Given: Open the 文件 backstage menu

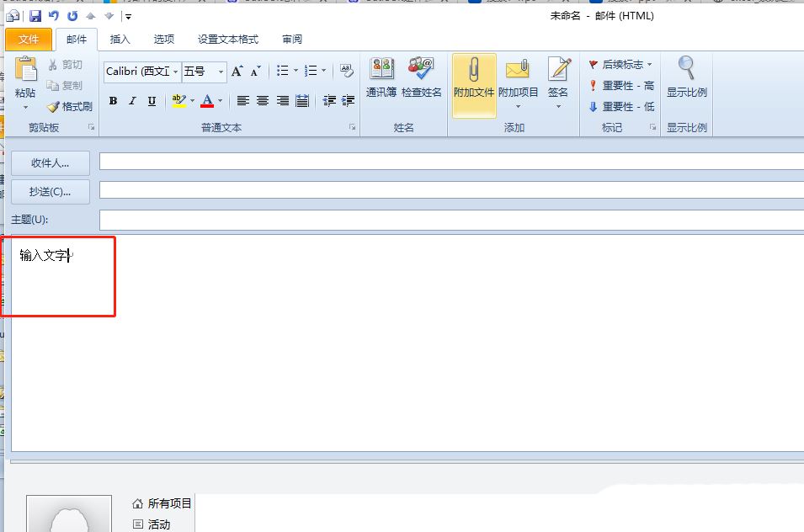Looking at the screenshot, I should tap(29, 39).
